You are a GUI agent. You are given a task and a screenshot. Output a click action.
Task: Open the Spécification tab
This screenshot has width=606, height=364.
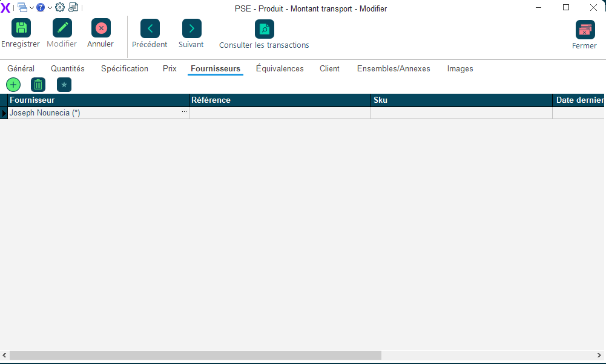[x=125, y=69]
